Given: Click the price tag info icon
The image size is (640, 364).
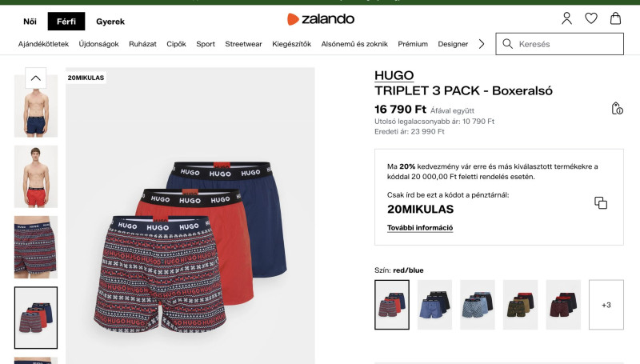Looking at the screenshot, I should coord(617,108).
